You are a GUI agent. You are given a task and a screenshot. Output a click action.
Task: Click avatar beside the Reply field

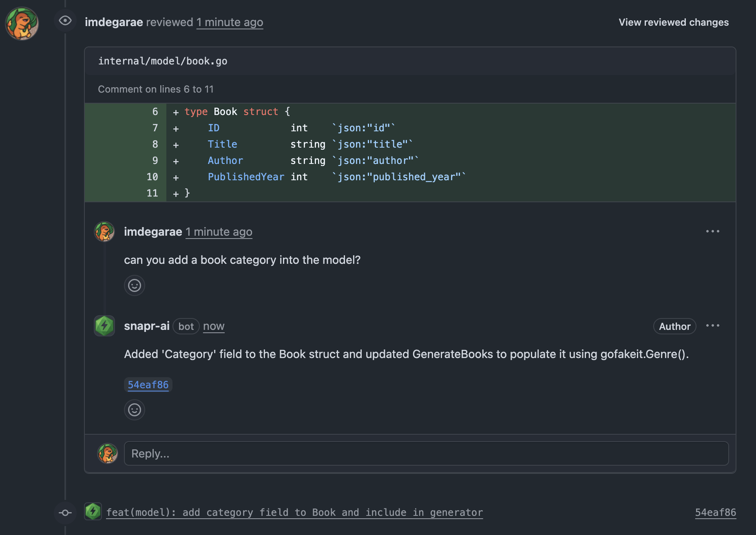click(108, 453)
